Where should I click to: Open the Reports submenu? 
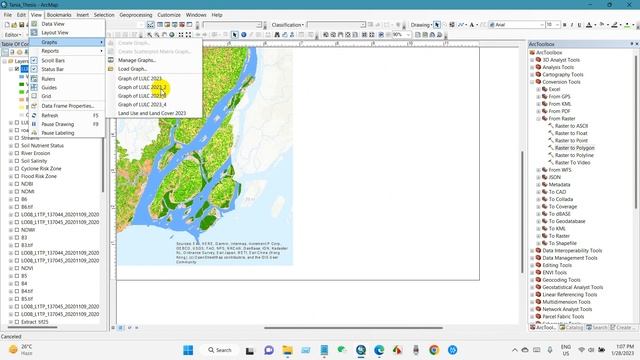(x=50, y=51)
